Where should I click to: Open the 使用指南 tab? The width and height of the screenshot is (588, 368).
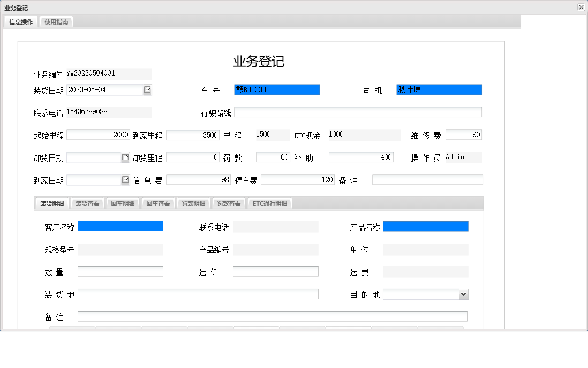pos(56,22)
